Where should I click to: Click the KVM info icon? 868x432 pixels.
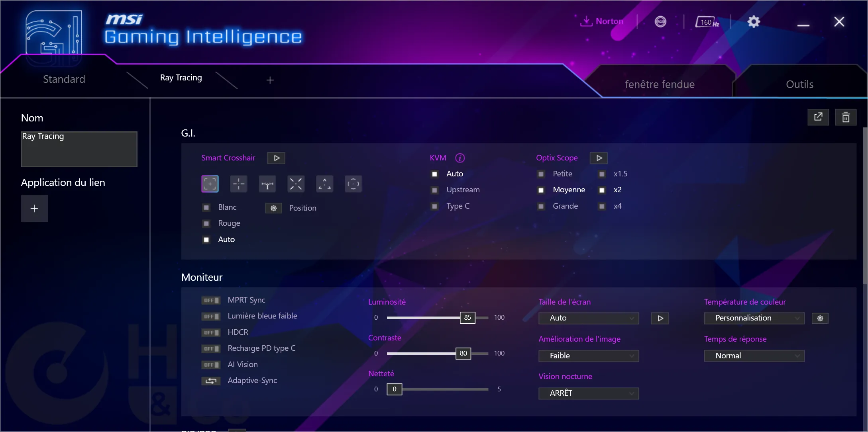coord(461,158)
